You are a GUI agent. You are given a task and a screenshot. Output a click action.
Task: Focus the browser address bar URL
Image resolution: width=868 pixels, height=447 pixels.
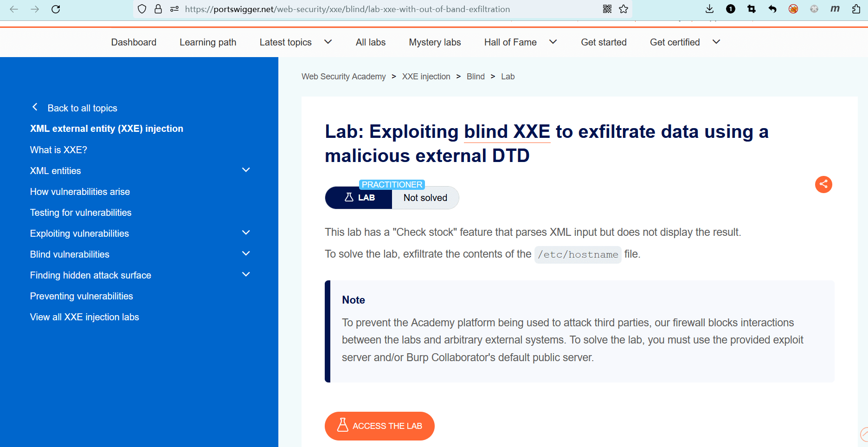click(x=347, y=9)
